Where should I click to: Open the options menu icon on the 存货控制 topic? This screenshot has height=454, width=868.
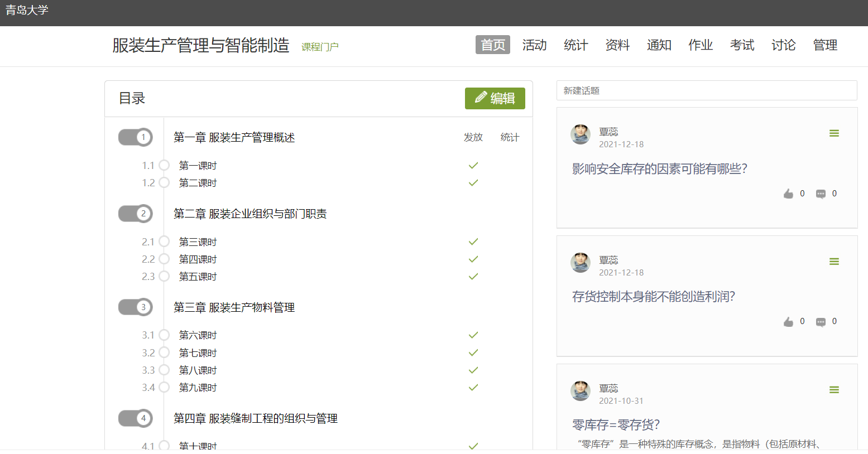coord(834,262)
